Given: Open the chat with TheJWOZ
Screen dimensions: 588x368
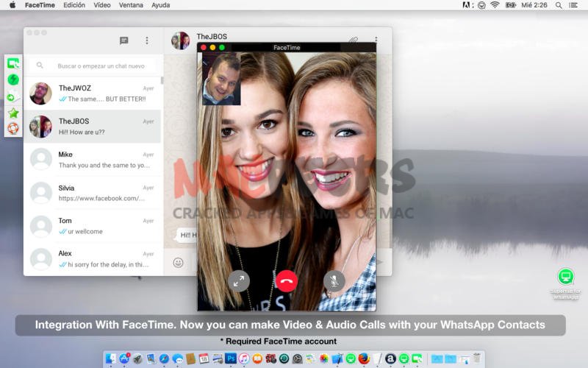Looking at the screenshot, I should pos(93,93).
